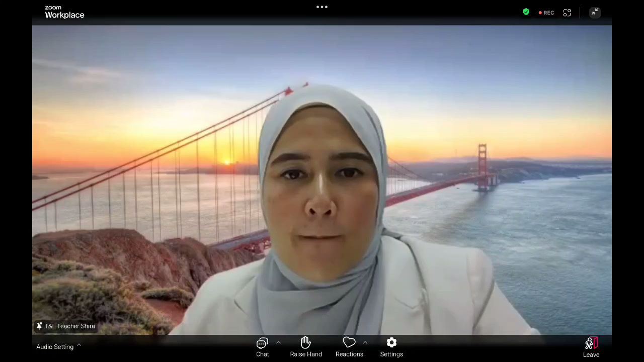
Task: Click the REC recording indicator
Action: (x=546, y=13)
